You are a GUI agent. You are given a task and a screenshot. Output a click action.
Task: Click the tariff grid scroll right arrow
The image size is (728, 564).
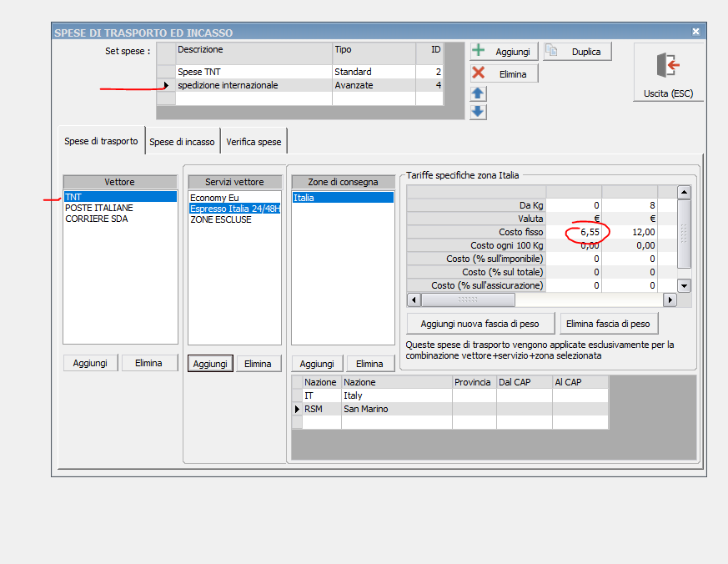670,300
